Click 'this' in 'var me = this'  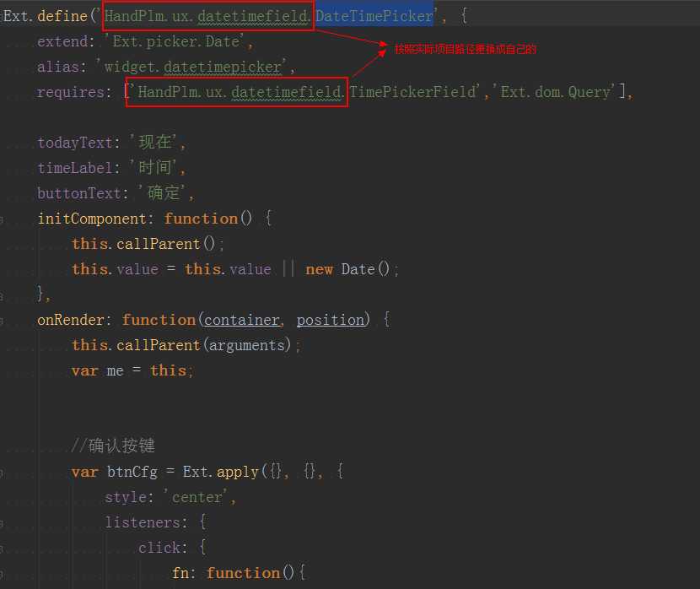coord(169,370)
